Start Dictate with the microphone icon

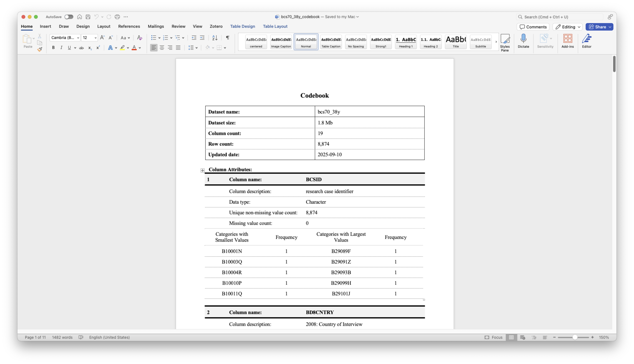[523, 41]
